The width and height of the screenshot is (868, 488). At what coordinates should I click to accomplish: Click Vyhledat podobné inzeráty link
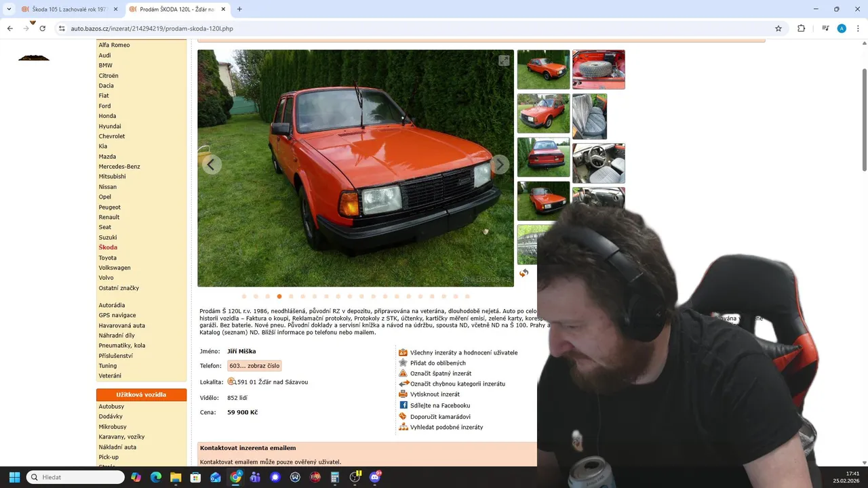(446, 428)
